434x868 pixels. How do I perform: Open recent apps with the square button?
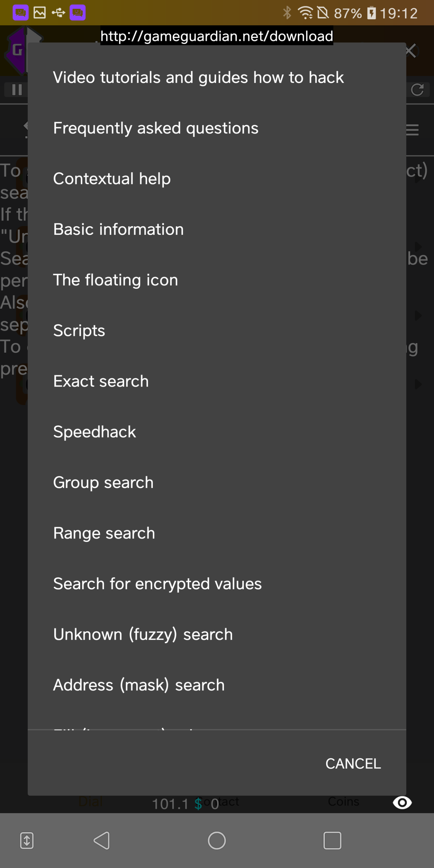pyautogui.click(x=332, y=840)
